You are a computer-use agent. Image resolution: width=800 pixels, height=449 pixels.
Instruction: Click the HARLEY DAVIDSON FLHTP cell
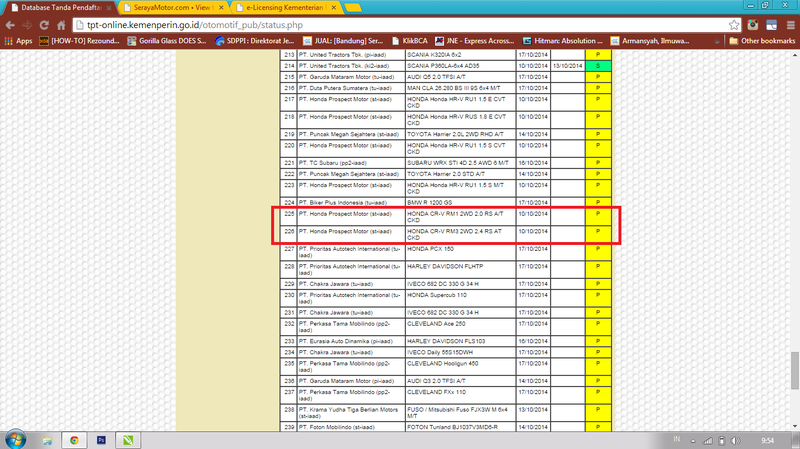pos(460,270)
